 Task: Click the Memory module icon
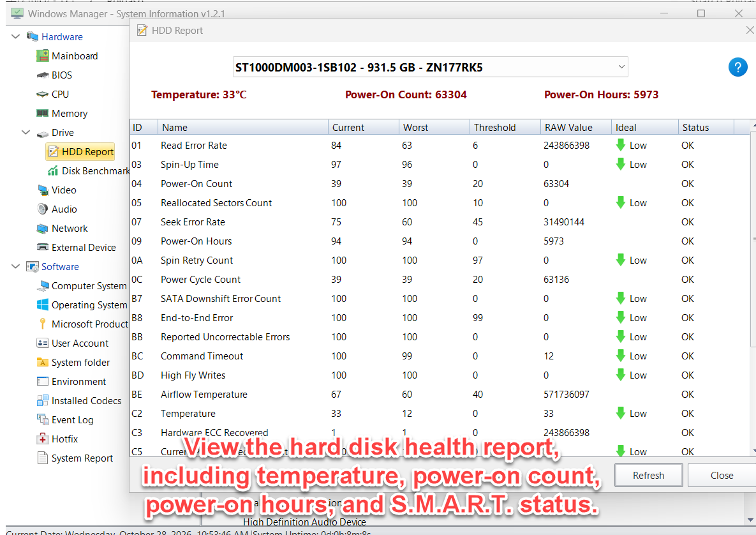click(x=43, y=114)
